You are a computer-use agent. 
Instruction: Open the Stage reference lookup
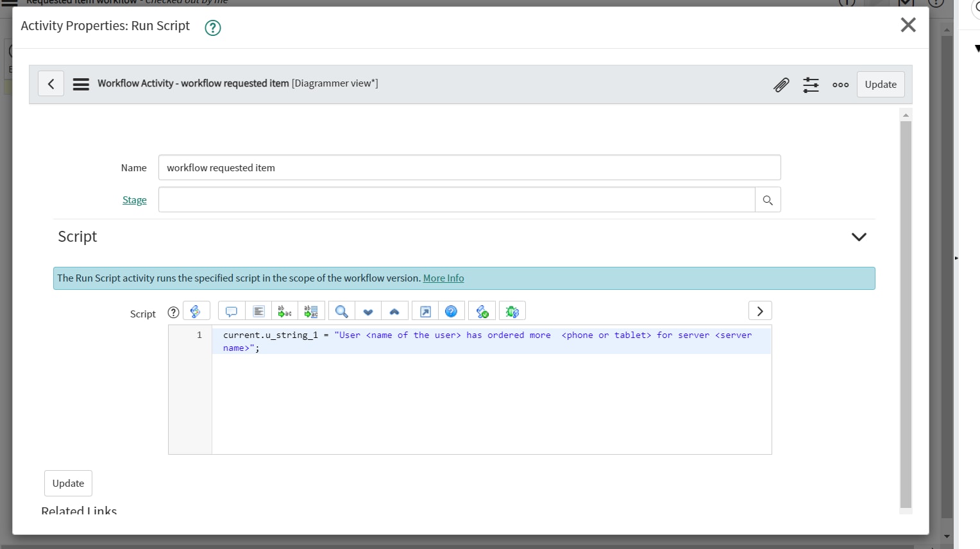tap(767, 199)
